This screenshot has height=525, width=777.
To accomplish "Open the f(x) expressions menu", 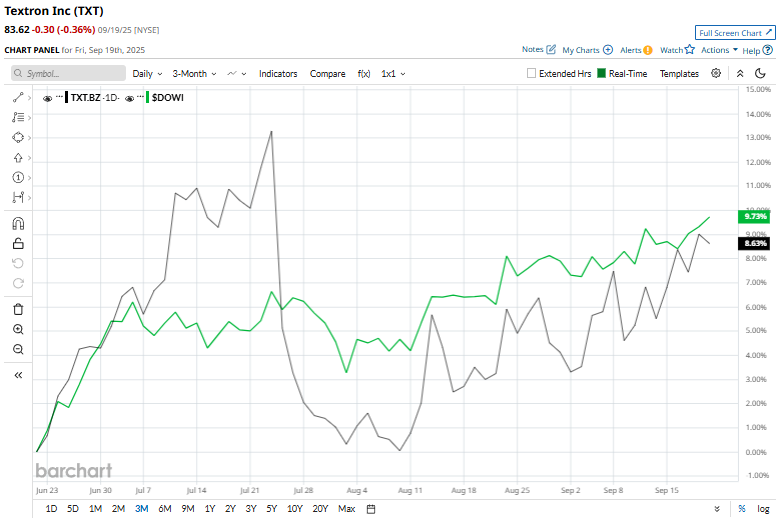I will click(364, 73).
